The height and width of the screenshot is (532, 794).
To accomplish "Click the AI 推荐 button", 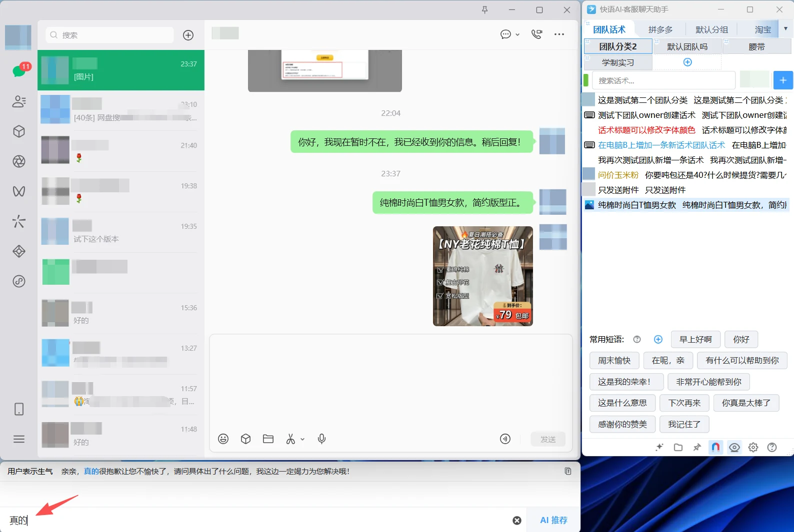I will point(553,520).
